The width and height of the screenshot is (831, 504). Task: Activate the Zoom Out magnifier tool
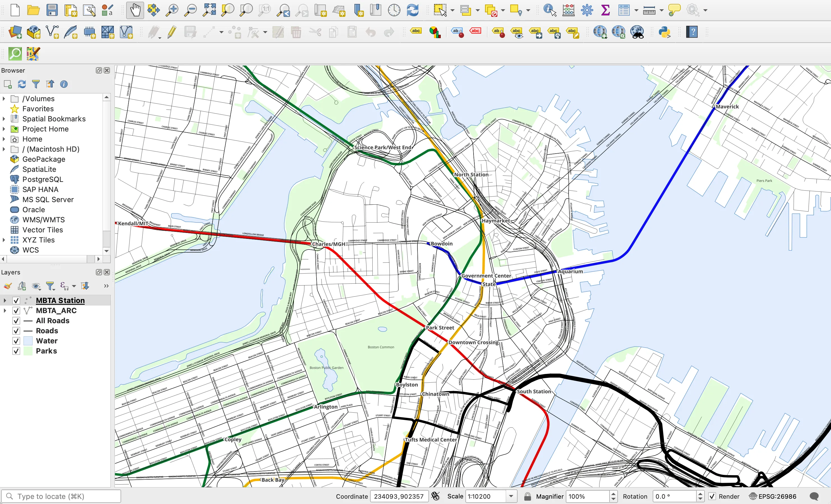coord(191,10)
